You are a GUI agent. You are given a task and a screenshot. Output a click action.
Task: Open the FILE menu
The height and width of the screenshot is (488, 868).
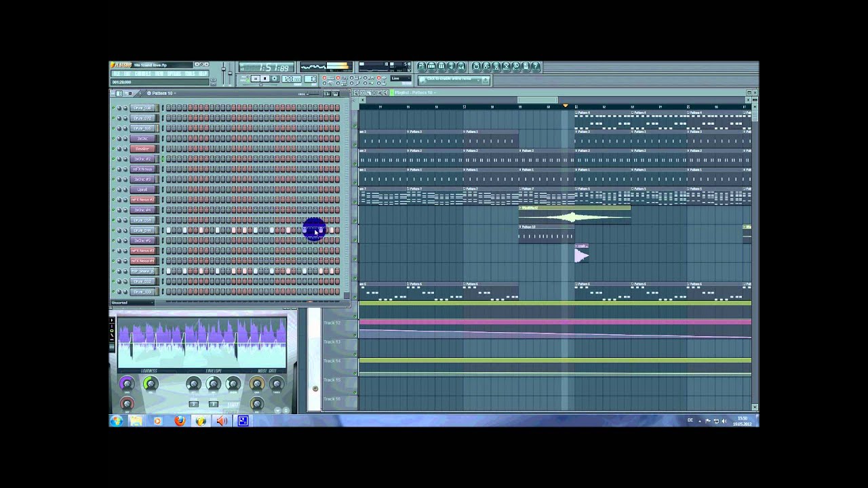coord(117,73)
